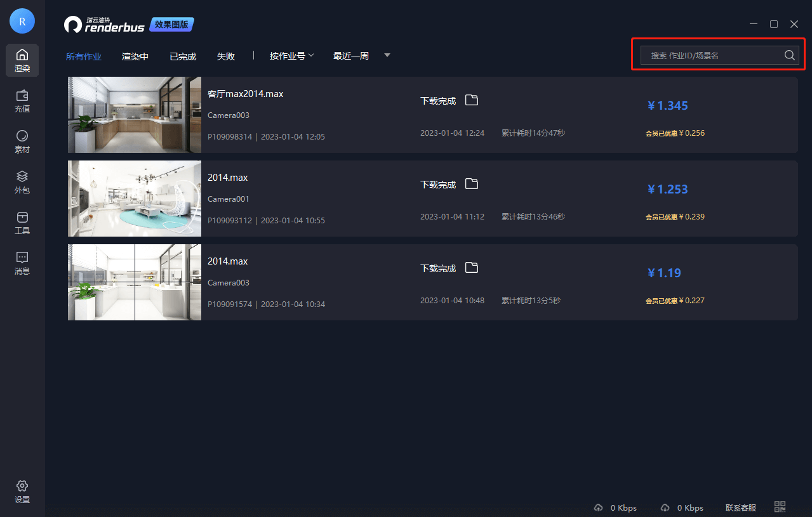Open living room thumbnail of job P109093112

pyautogui.click(x=135, y=199)
